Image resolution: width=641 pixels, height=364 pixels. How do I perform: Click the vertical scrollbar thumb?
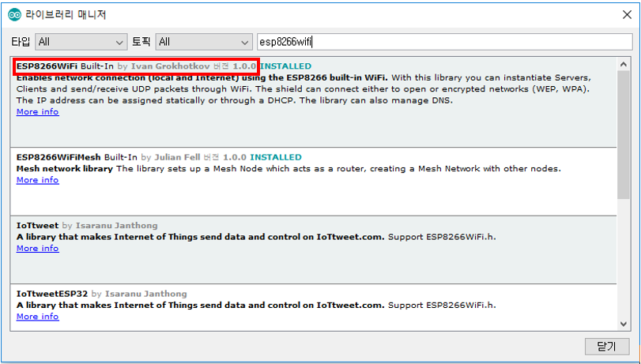click(624, 135)
